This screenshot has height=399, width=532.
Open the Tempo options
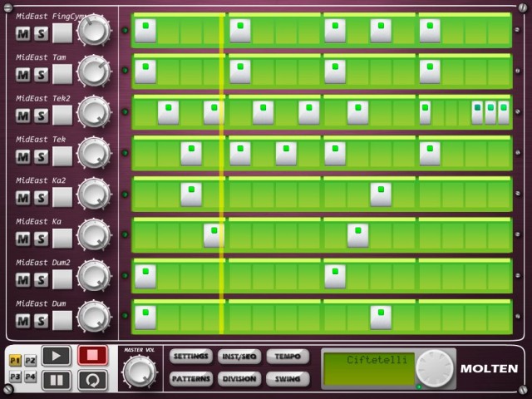(288, 357)
